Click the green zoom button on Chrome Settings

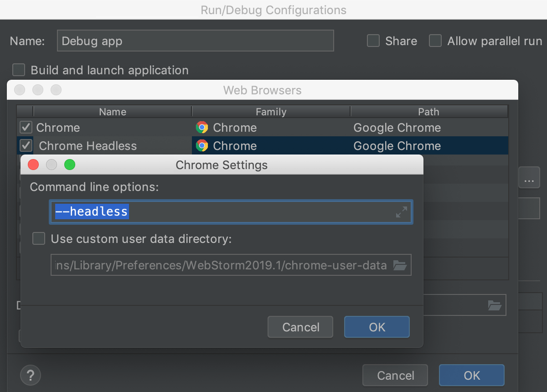(70, 165)
